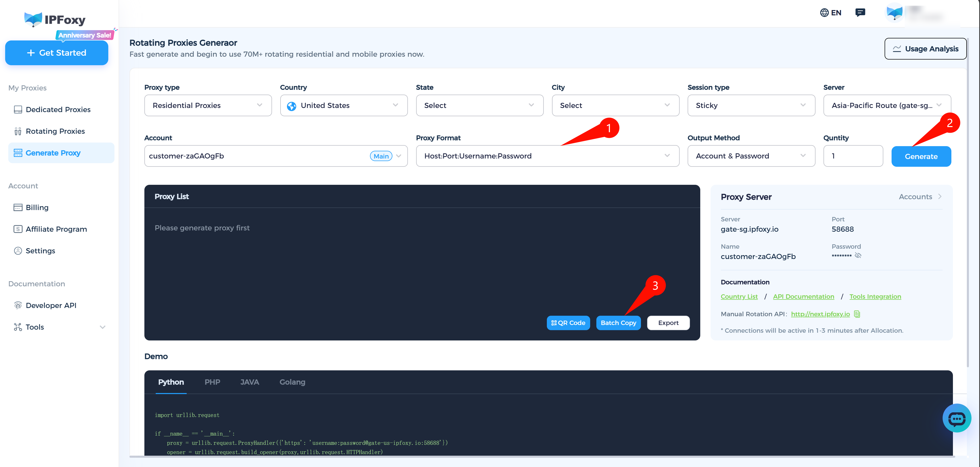This screenshot has width=980, height=467.
Task: Click the Generate button
Action: (921, 156)
